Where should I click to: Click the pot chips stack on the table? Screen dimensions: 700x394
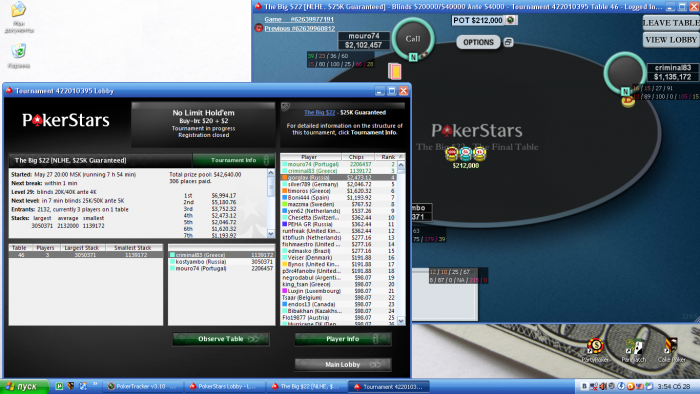tap(465, 154)
